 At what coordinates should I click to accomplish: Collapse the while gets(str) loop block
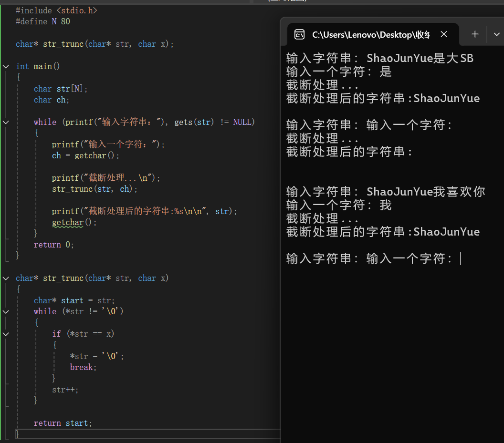tap(6, 122)
